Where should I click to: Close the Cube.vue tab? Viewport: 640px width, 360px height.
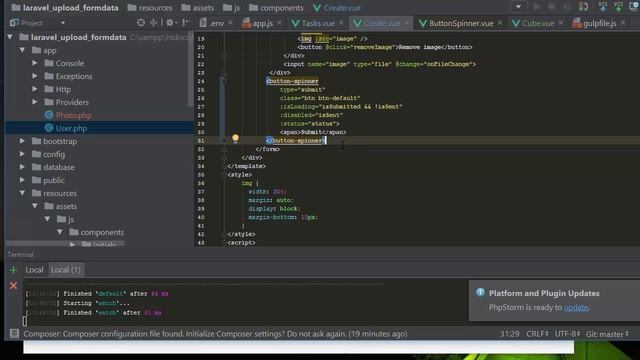coord(561,23)
